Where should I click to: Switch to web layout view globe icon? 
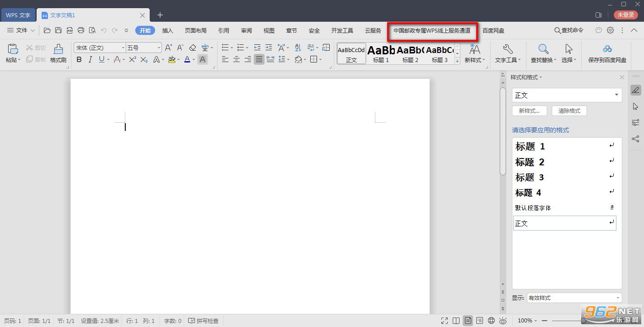(x=491, y=321)
